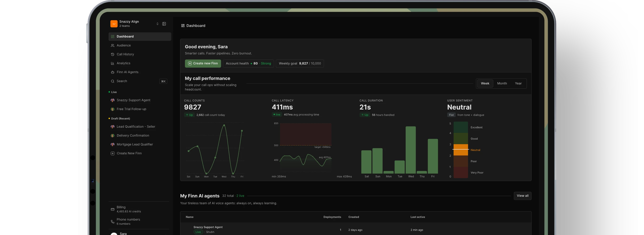Open the Snazzy Align team switcher chevrons
The width and height of the screenshot is (644, 235).
[157, 24]
